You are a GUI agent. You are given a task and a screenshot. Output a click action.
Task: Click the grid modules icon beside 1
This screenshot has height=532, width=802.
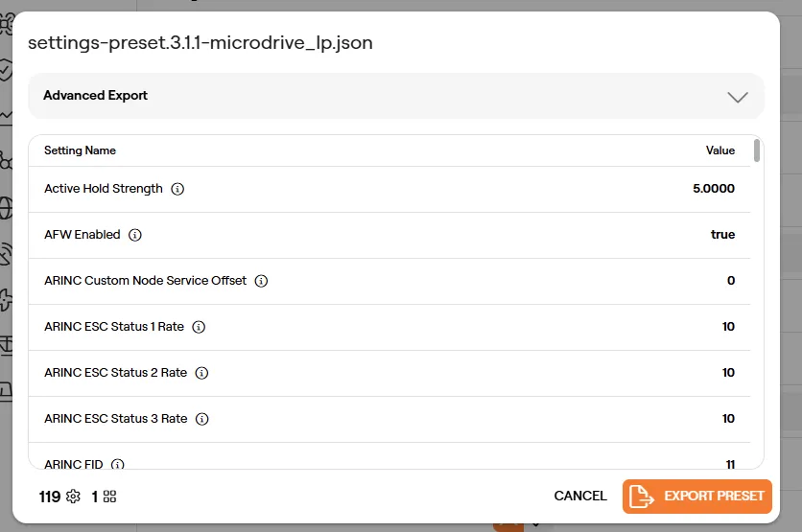110,497
